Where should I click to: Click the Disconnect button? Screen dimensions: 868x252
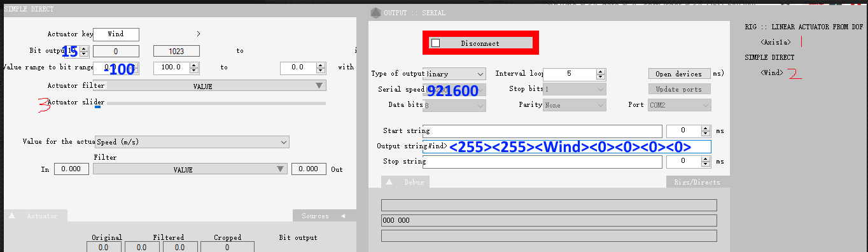(480, 43)
